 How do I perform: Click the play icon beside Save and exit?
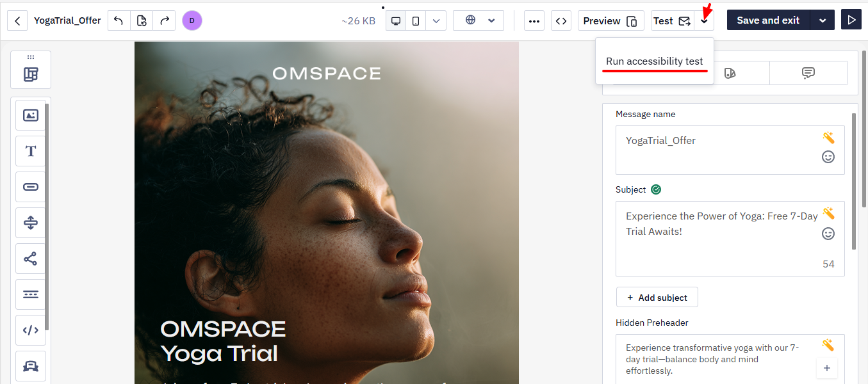coord(851,20)
